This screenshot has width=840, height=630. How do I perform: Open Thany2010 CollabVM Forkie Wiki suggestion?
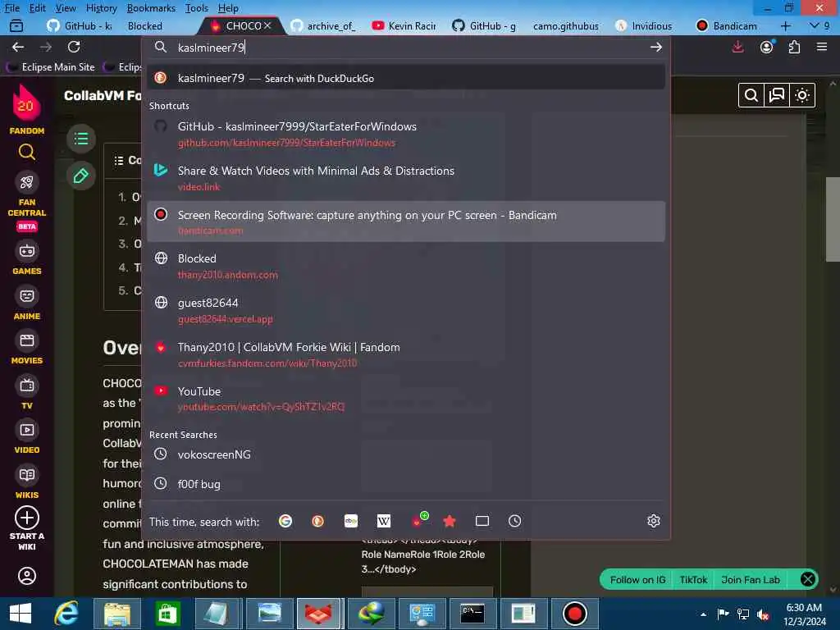pos(406,354)
